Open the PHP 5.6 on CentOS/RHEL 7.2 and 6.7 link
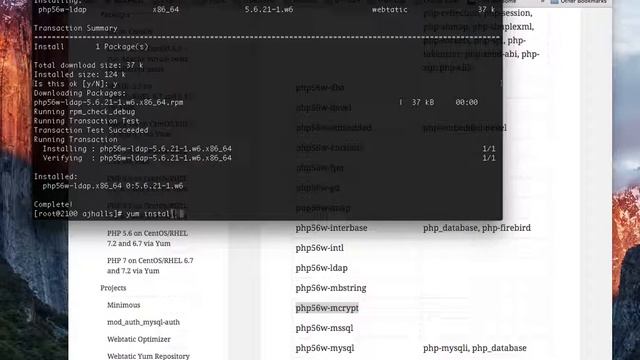The image size is (640, 360). pos(147,238)
